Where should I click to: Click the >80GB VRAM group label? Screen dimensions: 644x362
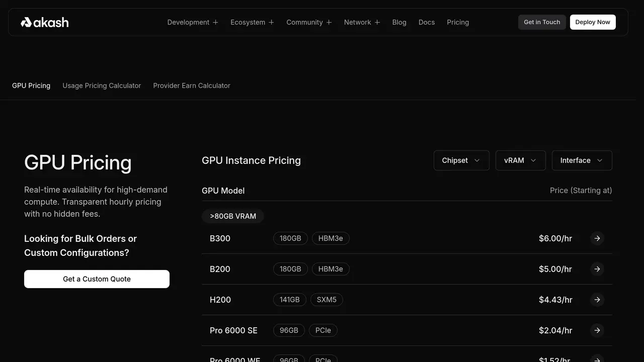(233, 216)
